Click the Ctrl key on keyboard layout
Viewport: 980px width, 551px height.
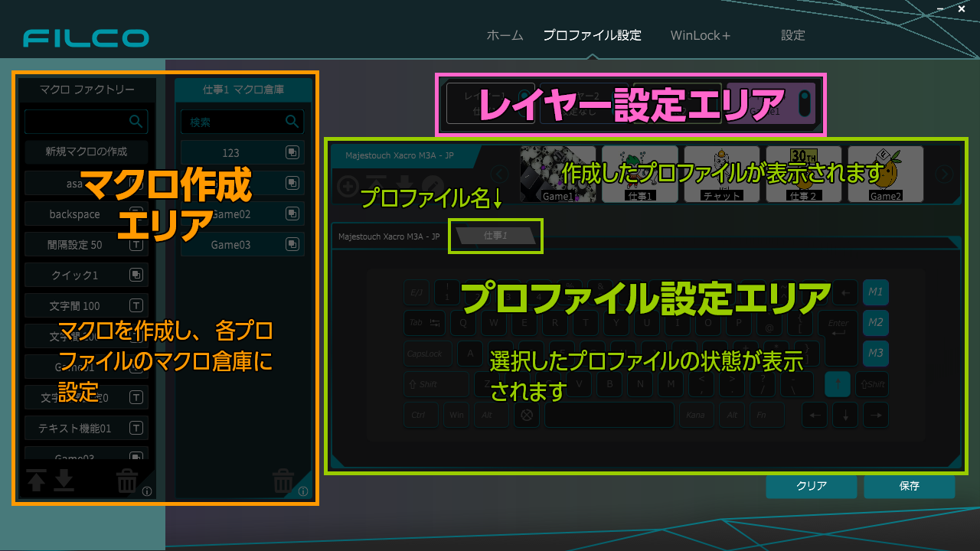420,415
